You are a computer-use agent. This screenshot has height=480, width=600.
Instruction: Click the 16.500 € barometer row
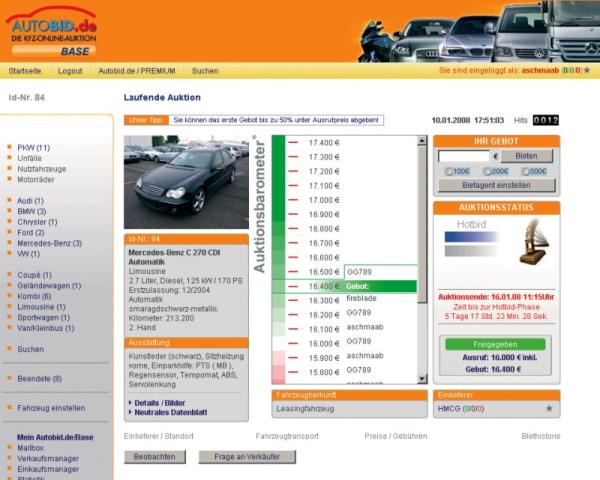pyautogui.click(x=344, y=272)
